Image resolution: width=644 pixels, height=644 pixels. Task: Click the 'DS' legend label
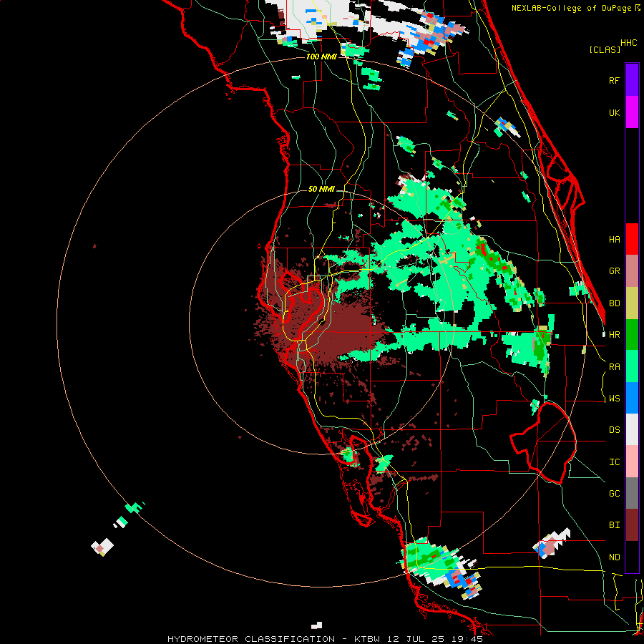click(614, 430)
